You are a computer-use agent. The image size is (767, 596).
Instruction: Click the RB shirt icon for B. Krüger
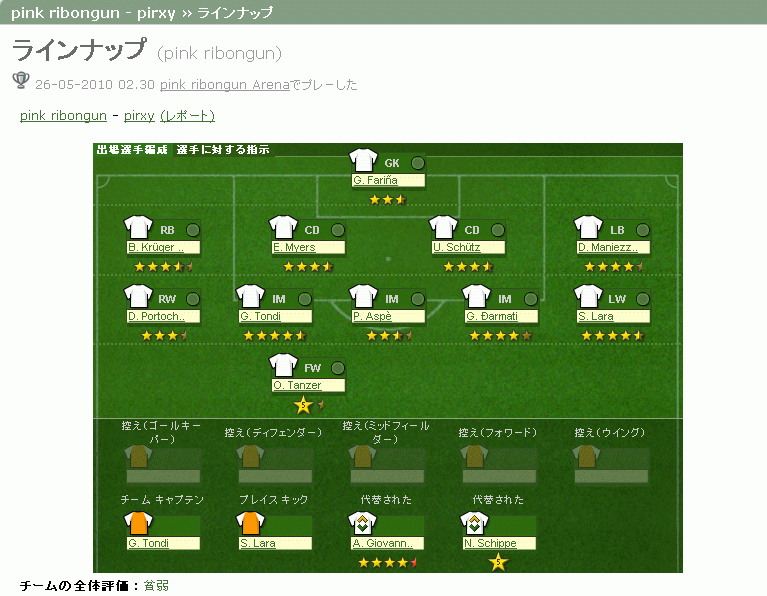pos(138,227)
